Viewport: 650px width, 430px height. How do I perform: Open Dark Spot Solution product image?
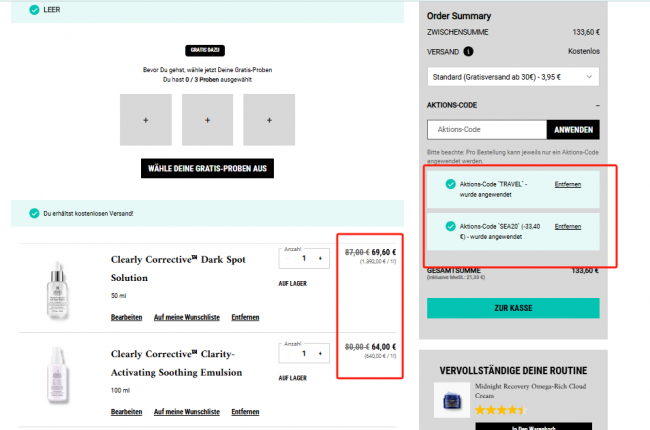57,289
